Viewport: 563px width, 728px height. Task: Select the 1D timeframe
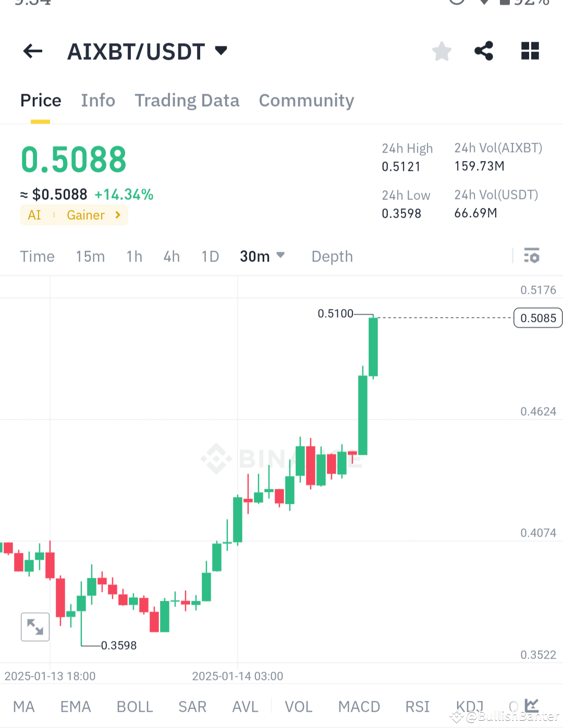tap(210, 256)
